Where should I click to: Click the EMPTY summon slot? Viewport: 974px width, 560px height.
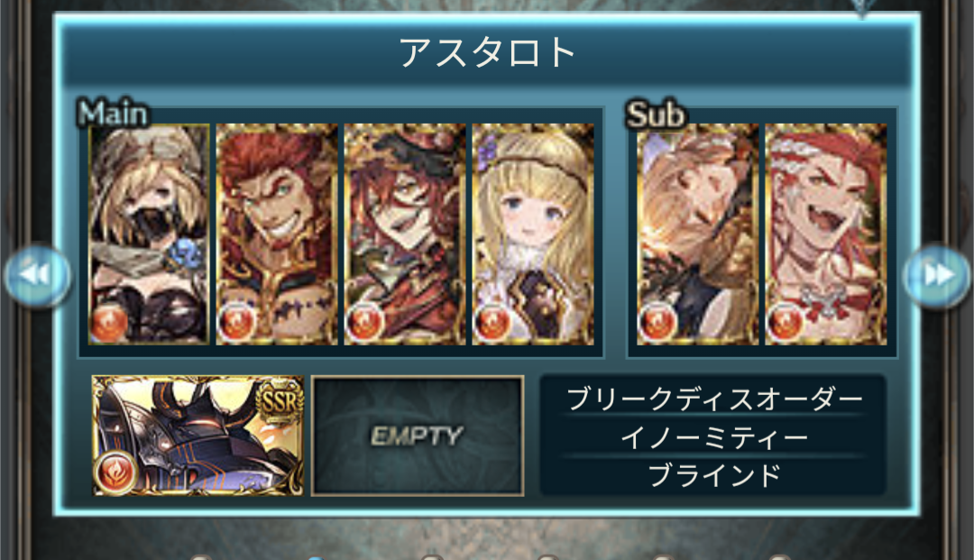point(418,436)
